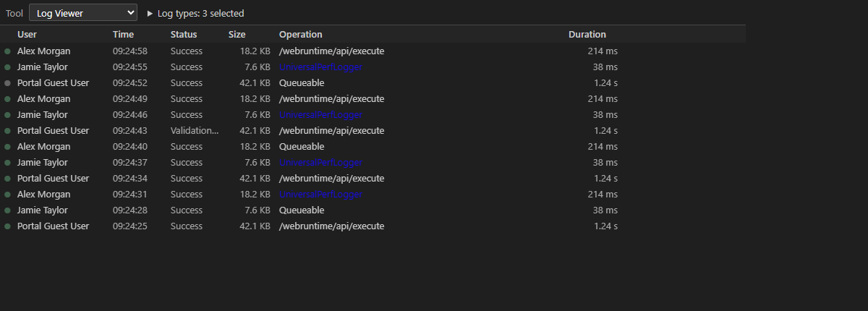The height and width of the screenshot is (311, 868).
Task: Sort by the Duration column header
Action: point(587,34)
